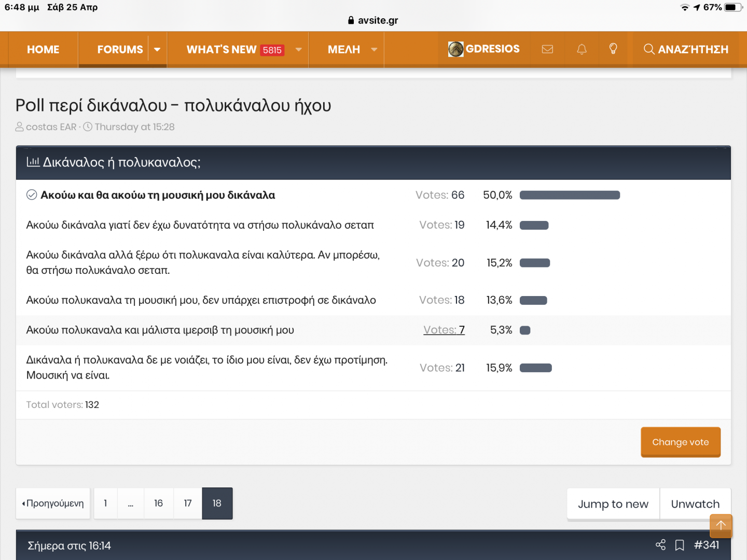Expand the FORUMS dropdown arrow
This screenshot has width=747, height=560.
tap(157, 50)
